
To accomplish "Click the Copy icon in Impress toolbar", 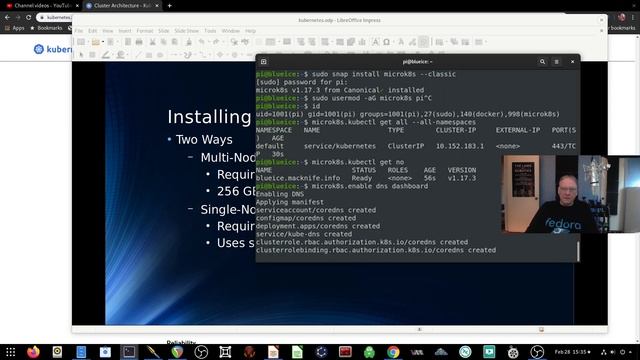I will (x=163, y=42).
